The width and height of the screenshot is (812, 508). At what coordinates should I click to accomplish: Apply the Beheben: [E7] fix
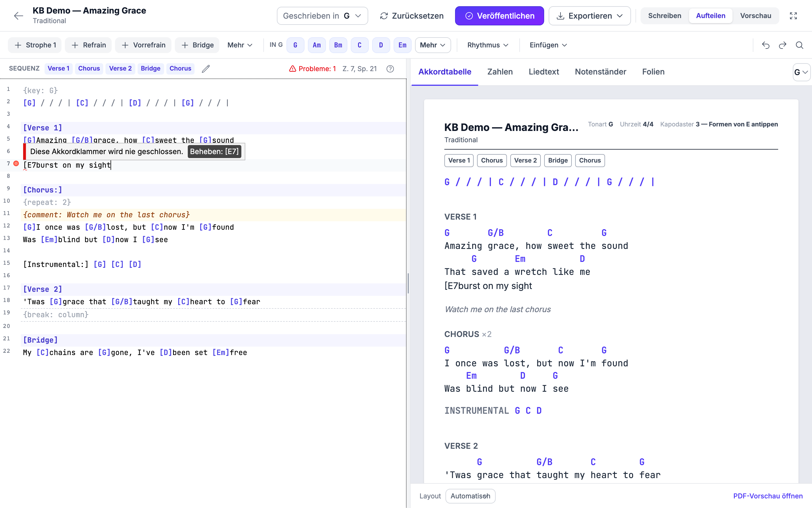214,152
